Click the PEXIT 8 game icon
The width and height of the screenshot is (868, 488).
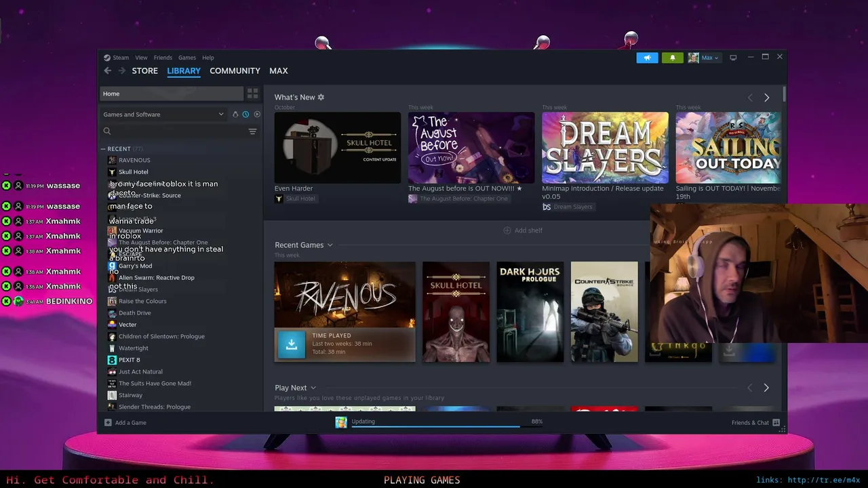coord(112,360)
